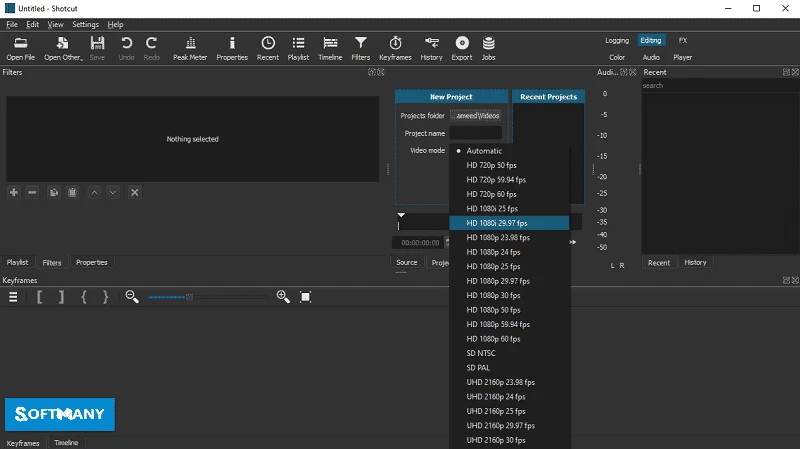Viewport: 800px width, 449px height.
Task: Open the keyframes hamburger menu
Action: pos(14,297)
